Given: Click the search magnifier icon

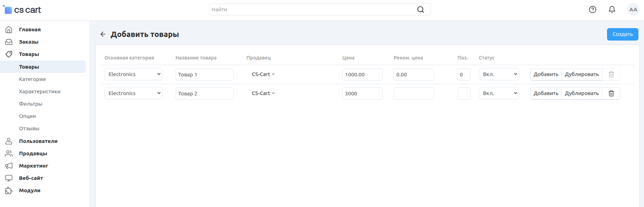Looking at the screenshot, I should [x=420, y=10].
